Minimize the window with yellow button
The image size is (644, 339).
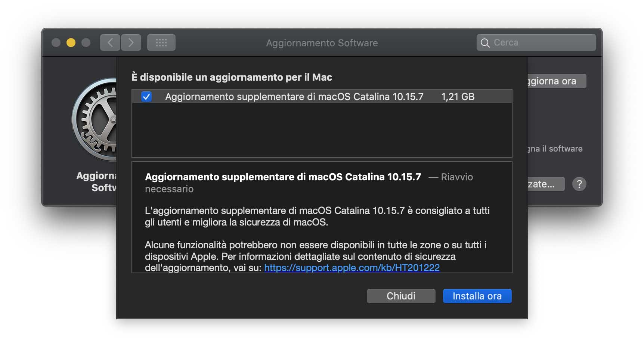(71, 43)
